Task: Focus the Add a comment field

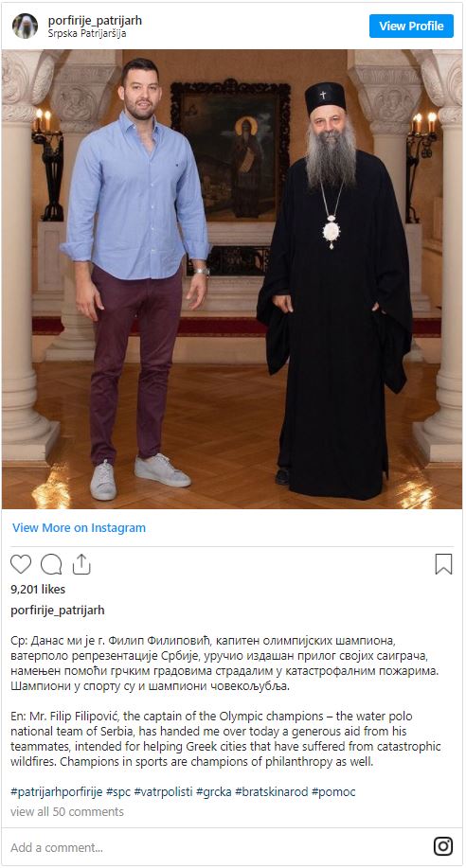Action: point(216,847)
